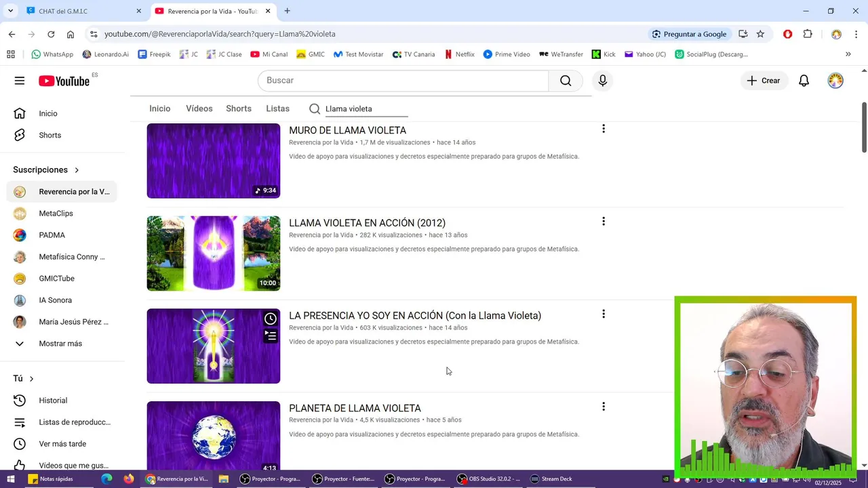Open options for PLANETA DE LLAMA VIOLETA
Screen dimensions: 868x488
(x=604, y=407)
